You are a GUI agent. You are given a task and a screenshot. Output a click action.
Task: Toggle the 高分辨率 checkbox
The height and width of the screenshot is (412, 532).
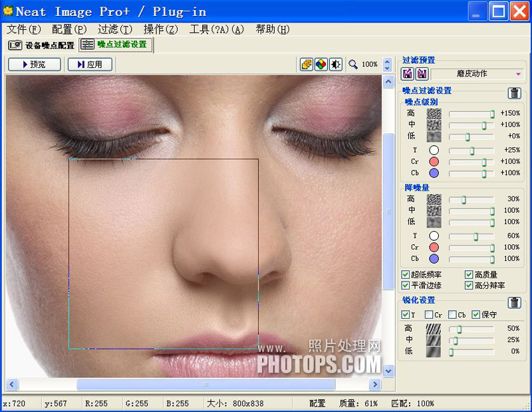tap(469, 286)
